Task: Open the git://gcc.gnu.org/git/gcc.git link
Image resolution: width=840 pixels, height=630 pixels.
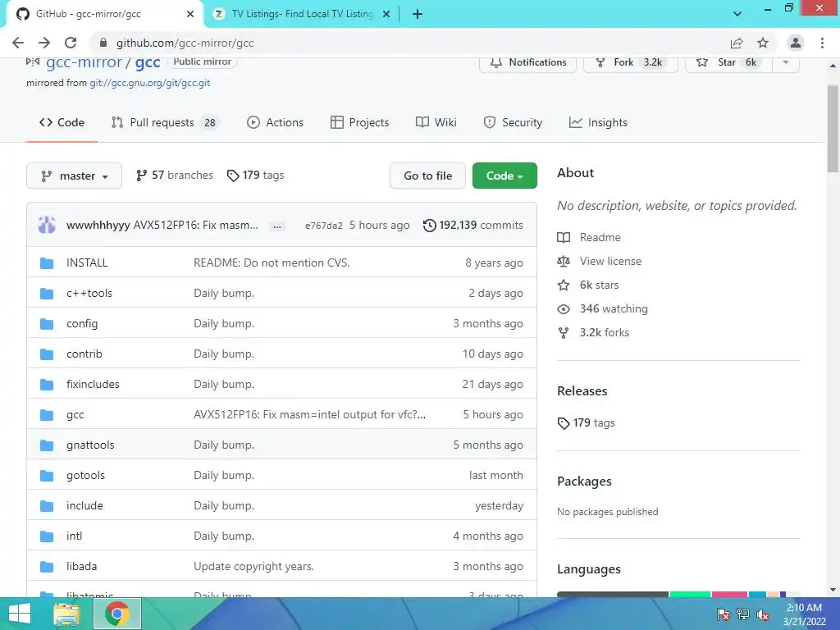Action: point(149,83)
